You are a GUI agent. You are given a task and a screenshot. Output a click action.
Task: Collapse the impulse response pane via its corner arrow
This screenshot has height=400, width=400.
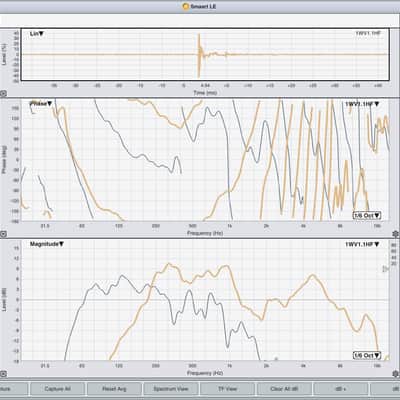click(x=3, y=94)
